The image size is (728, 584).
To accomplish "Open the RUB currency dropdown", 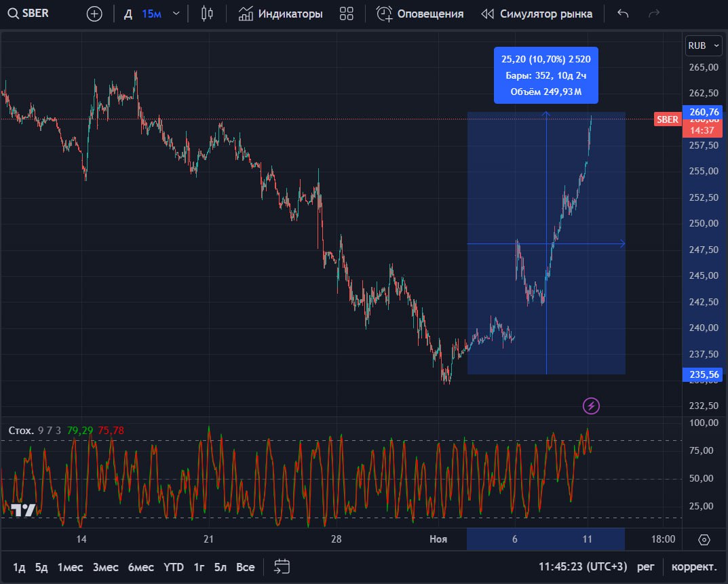I will [704, 45].
